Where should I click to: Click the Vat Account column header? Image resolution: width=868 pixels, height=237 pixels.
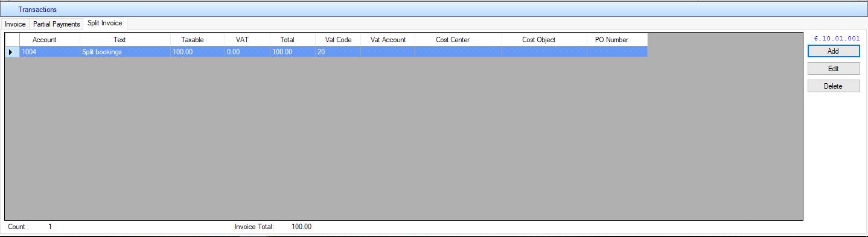point(388,40)
